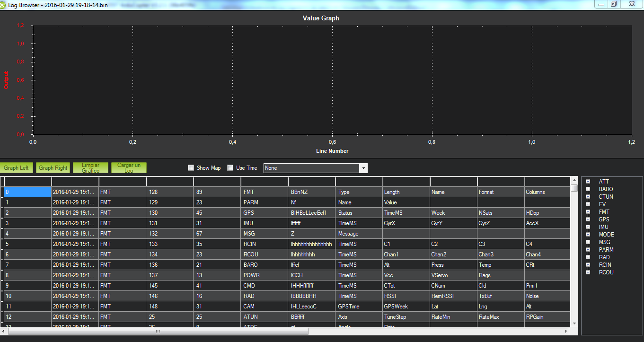Select the GPS cell in row 2

click(264, 213)
